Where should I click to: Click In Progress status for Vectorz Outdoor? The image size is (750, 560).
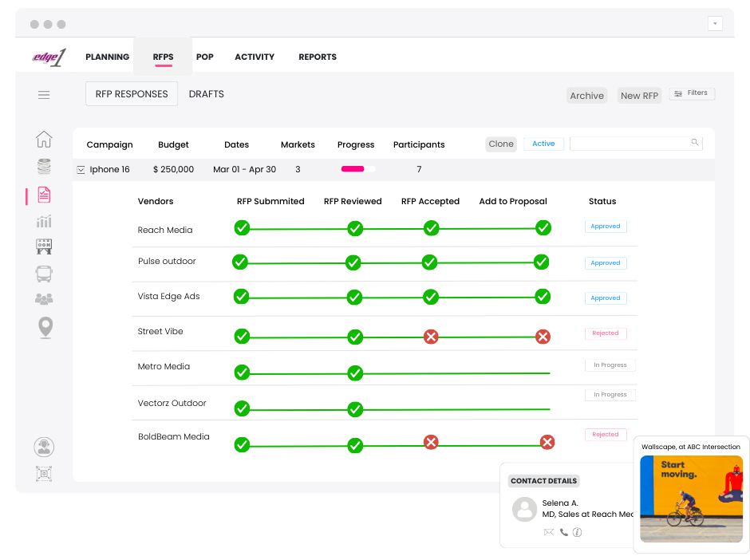click(x=610, y=395)
